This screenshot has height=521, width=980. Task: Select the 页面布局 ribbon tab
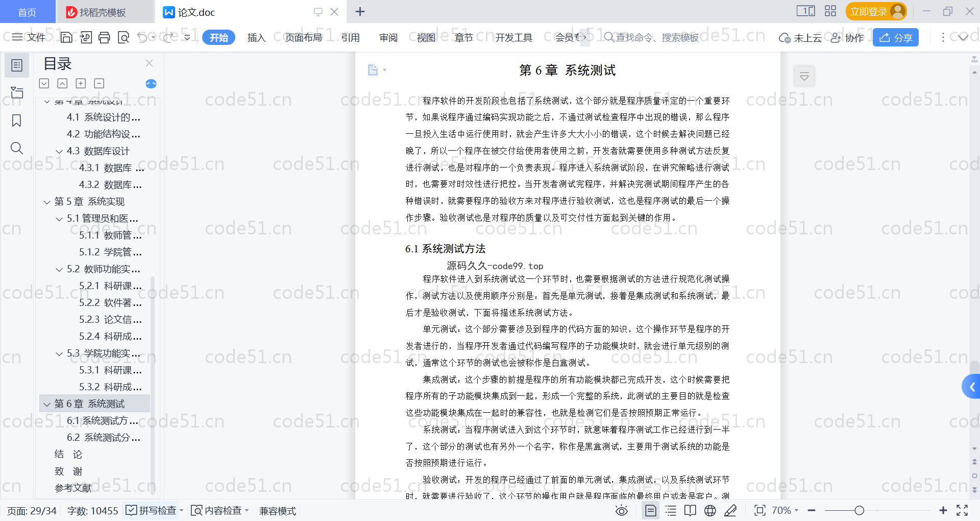point(303,37)
